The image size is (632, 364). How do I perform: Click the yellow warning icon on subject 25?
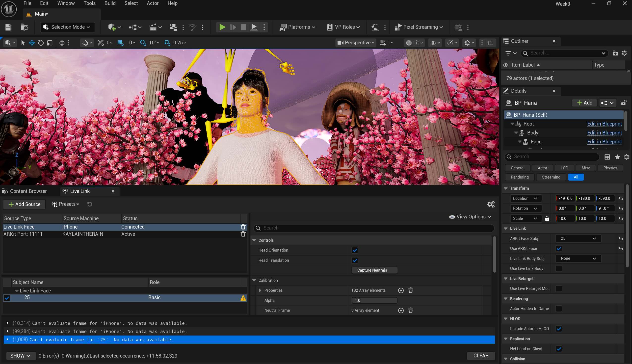(243, 298)
